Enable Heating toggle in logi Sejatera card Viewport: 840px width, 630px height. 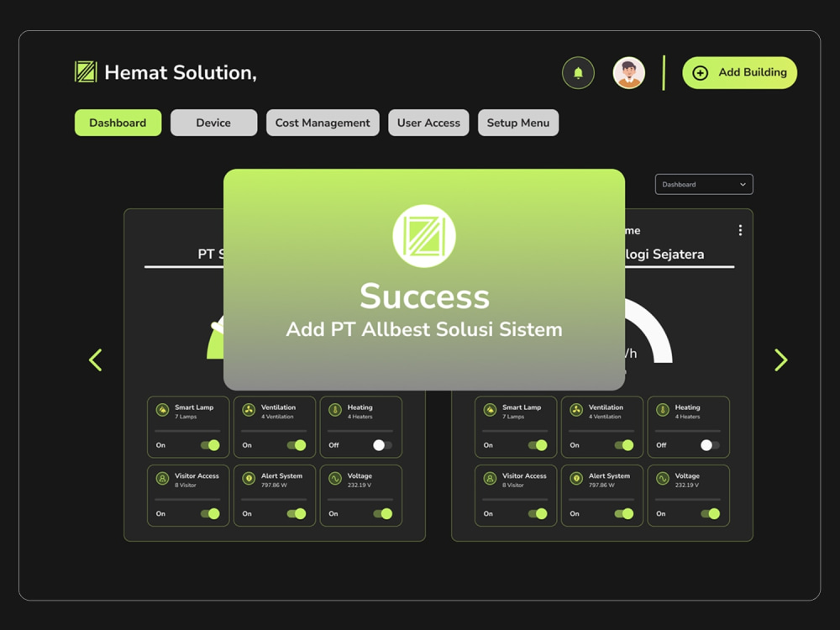click(711, 445)
